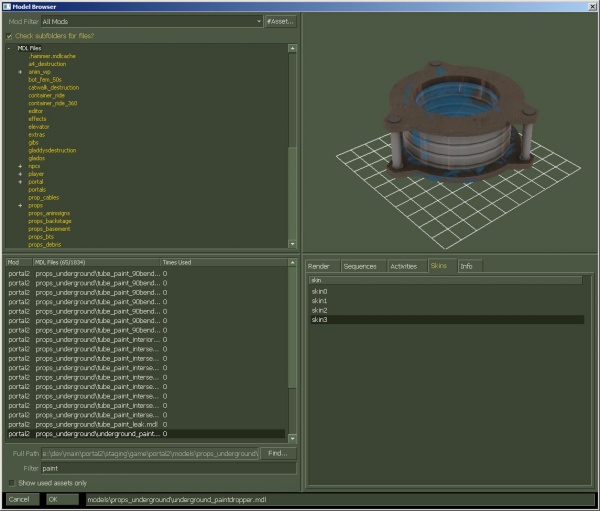
Task: Close the Model Browser window
Action: click(x=592, y=7)
